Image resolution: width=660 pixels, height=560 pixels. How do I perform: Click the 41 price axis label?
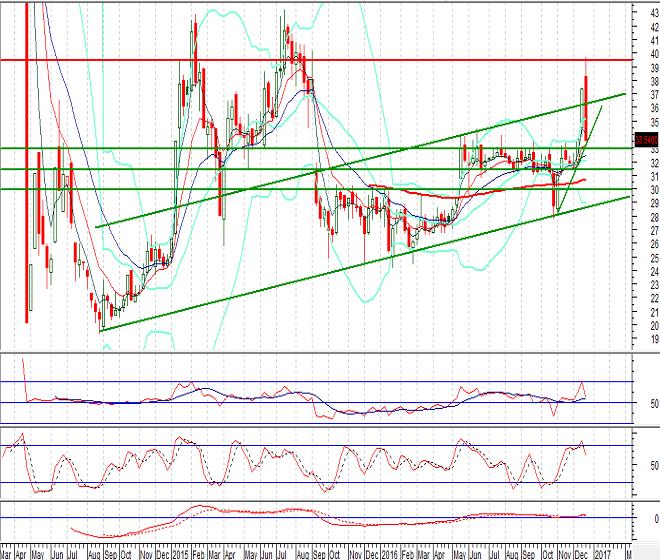(x=655, y=41)
